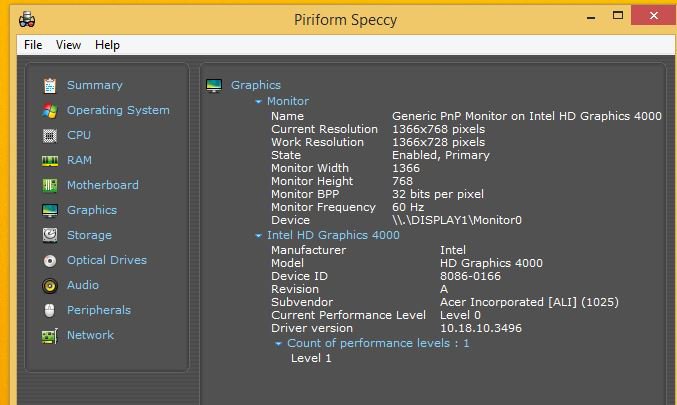Image resolution: width=677 pixels, height=405 pixels.
Task: Click the Storage hard drive icon
Action: click(x=50, y=235)
